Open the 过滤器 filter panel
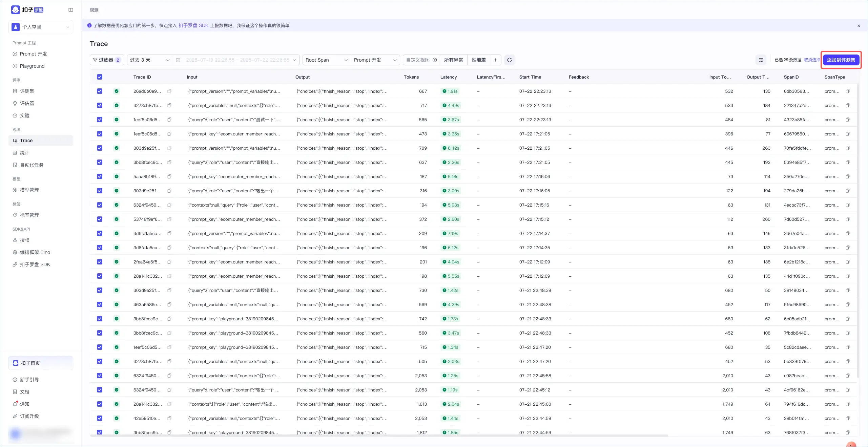The height and width of the screenshot is (447, 868). tap(107, 60)
